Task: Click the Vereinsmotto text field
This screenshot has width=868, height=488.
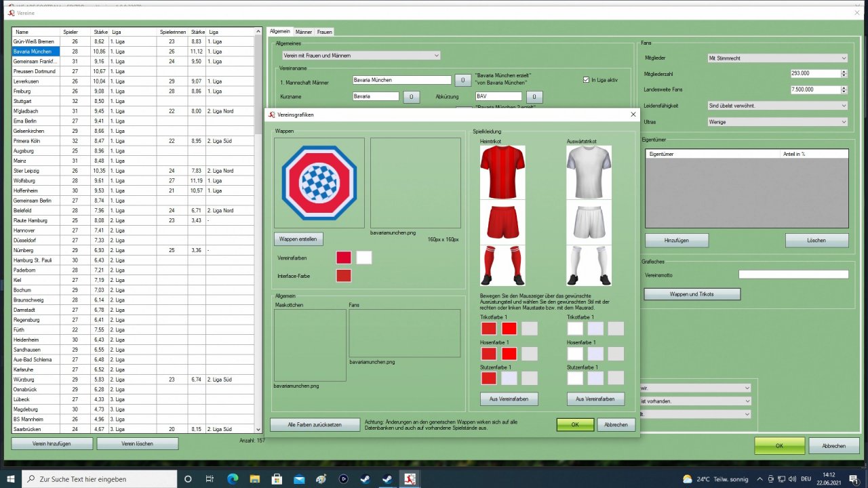Action: [x=793, y=274]
